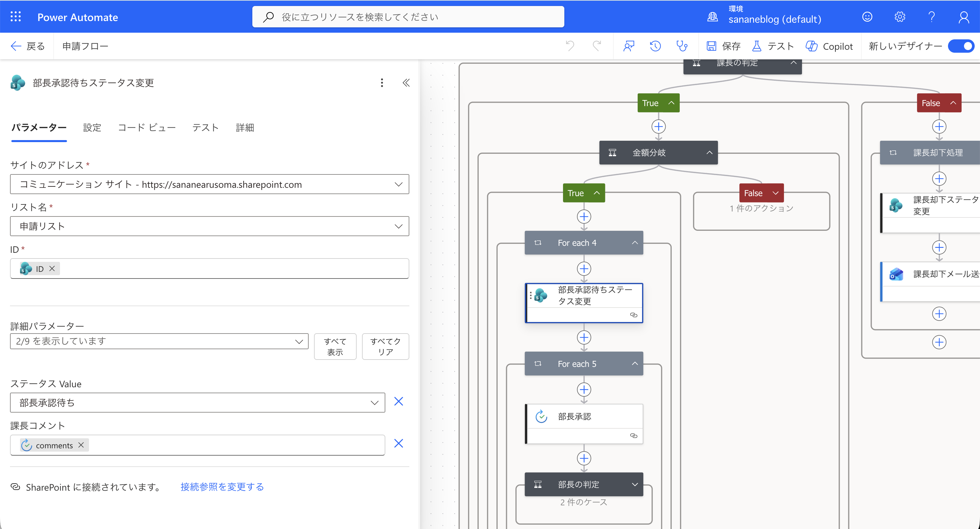
Task: Add action below 課長却下メール送 card
Action: click(x=939, y=314)
